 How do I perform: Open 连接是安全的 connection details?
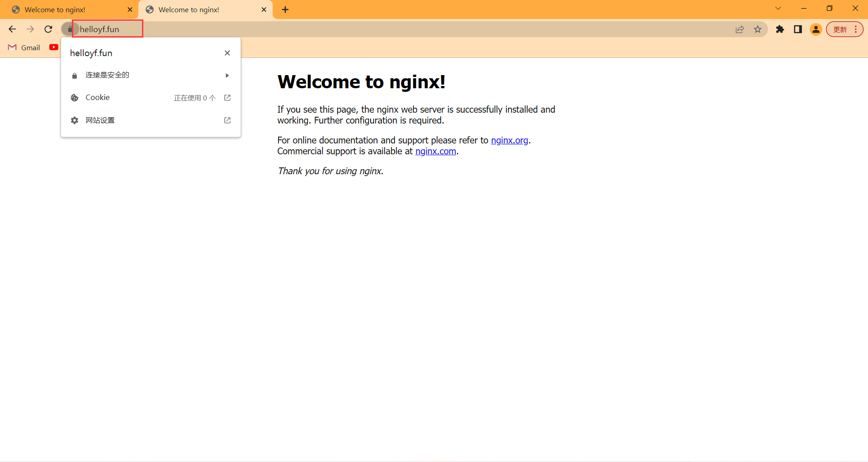151,75
